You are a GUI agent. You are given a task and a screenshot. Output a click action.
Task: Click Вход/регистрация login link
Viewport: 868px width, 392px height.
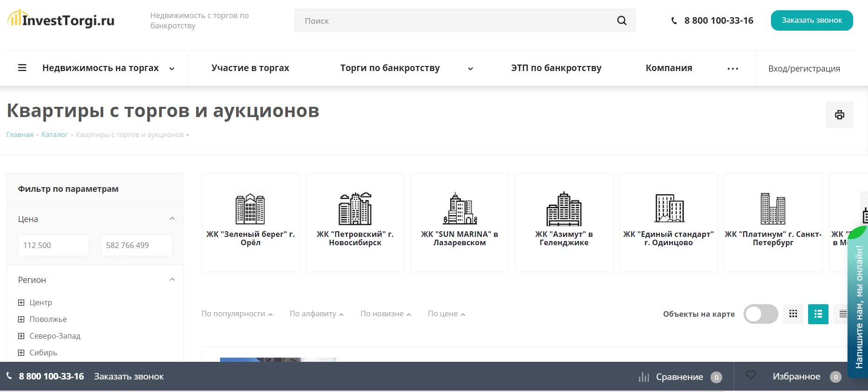point(804,69)
